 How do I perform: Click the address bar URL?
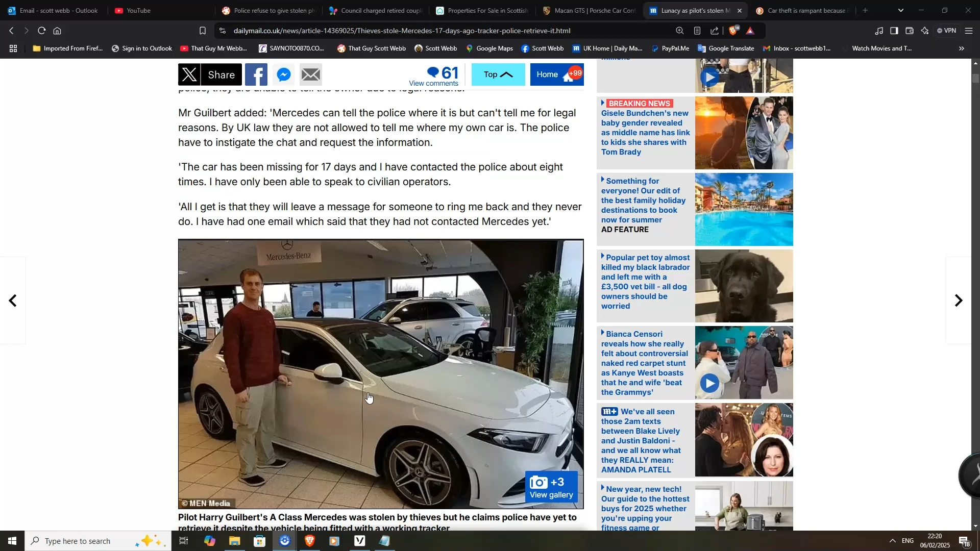coord(402,31)
